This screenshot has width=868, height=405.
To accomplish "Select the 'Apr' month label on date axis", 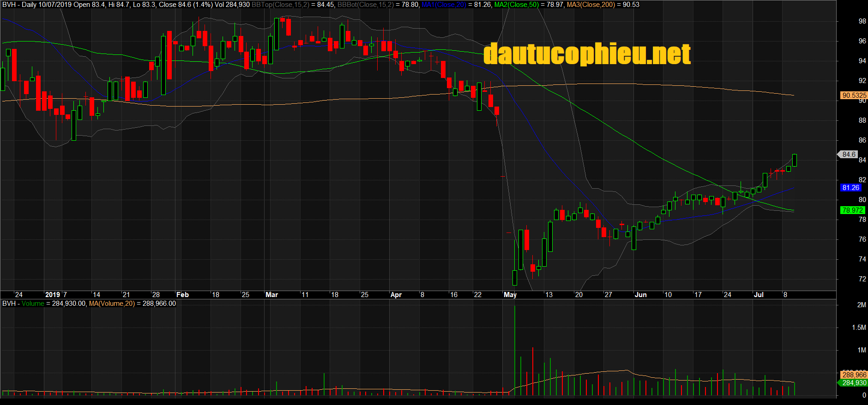I will coord(396,295).
